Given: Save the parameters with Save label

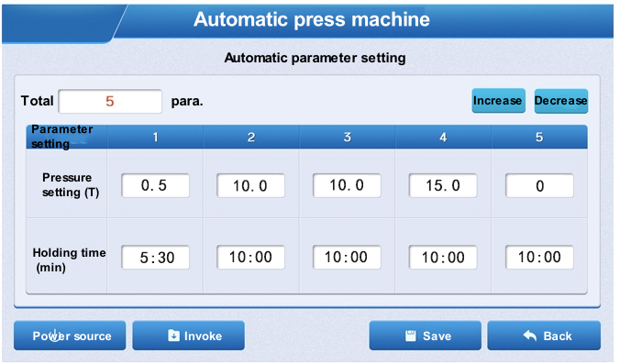Looking at the screenshot, I should [x=437, y=336].
